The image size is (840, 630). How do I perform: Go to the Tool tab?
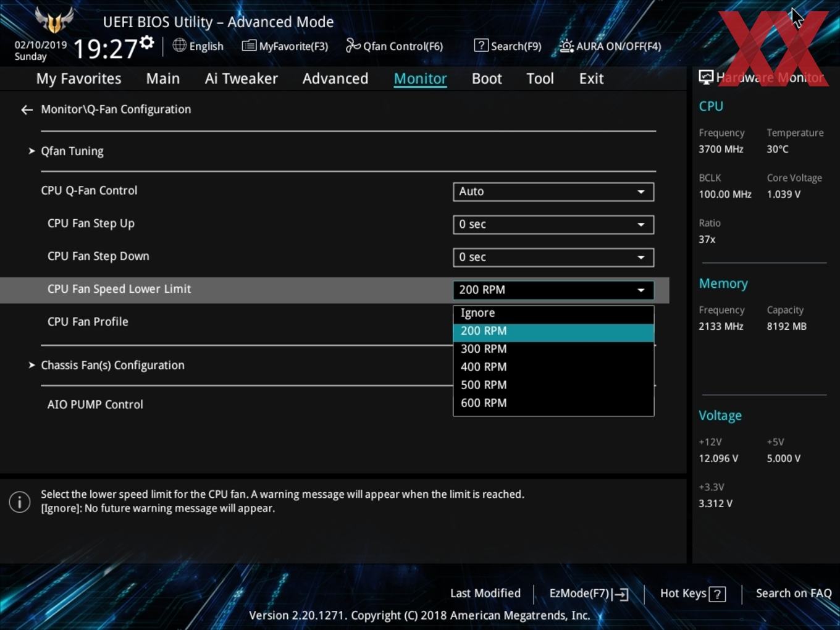coord(540,79)
